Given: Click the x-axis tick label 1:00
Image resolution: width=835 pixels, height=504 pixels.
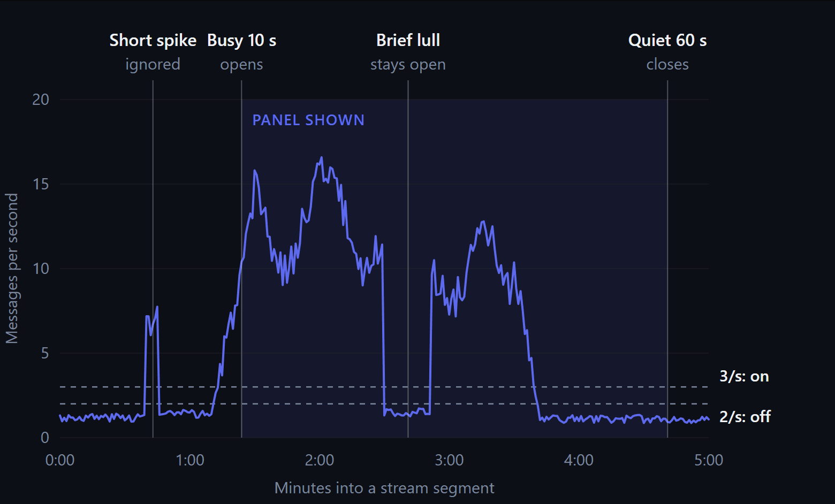Looking at the screenshot, I should tap(190, 460).
